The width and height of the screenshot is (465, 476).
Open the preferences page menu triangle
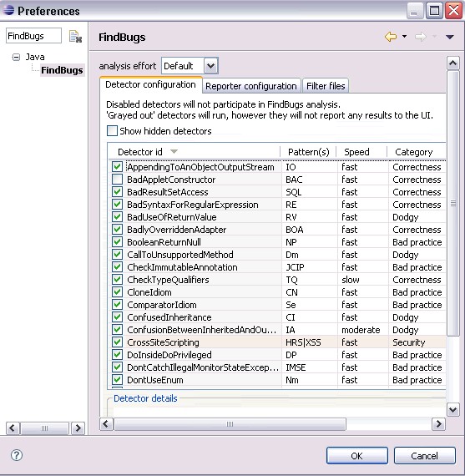[x=449, y=37]
